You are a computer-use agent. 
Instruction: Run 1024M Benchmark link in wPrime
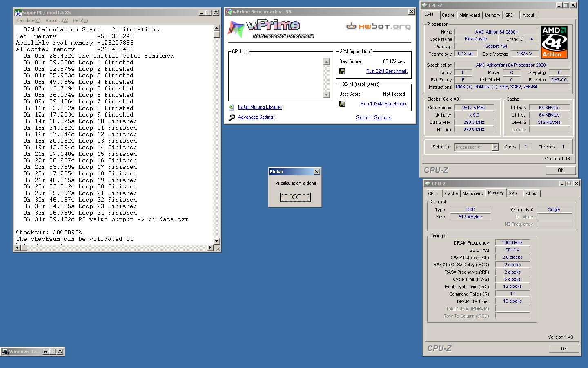pyautogui.click(x=383, y=104)
